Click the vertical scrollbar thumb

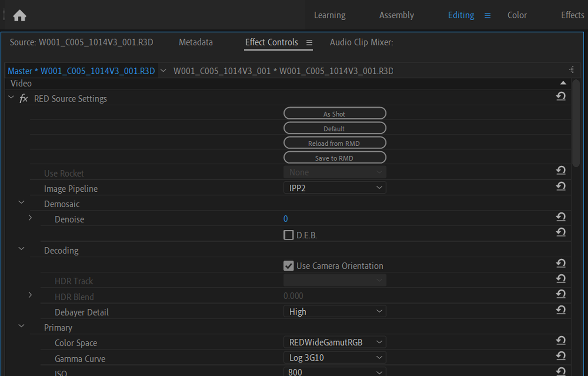576,123
